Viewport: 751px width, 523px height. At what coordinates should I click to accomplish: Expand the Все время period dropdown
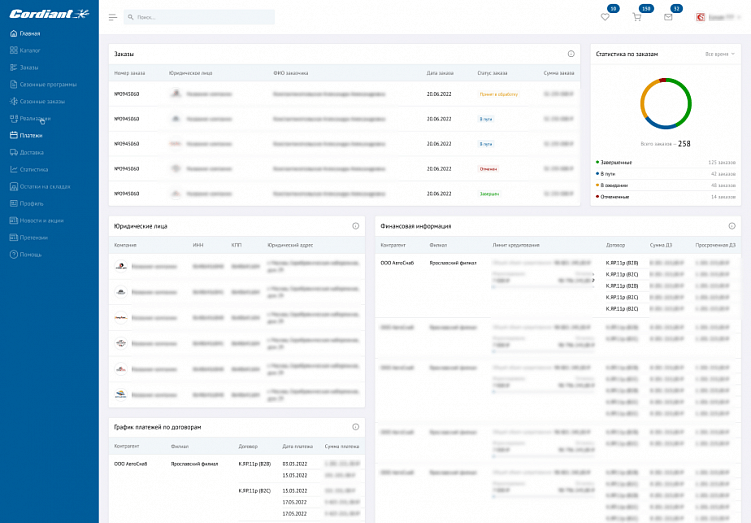(719, 54)
